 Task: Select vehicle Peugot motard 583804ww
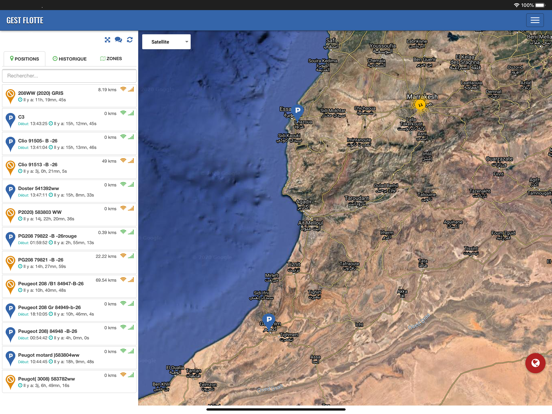[49, 355]
